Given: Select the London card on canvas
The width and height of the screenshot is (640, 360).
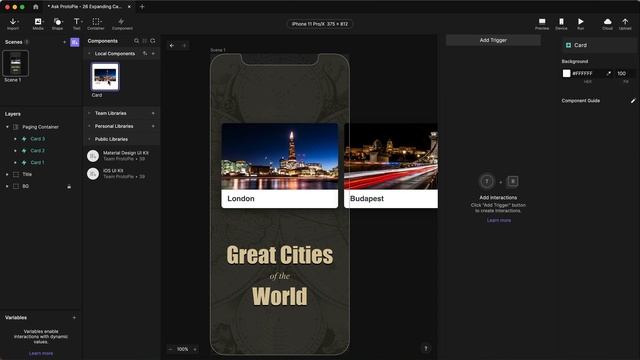Looking at the screenshot, I should click(280, 165).
